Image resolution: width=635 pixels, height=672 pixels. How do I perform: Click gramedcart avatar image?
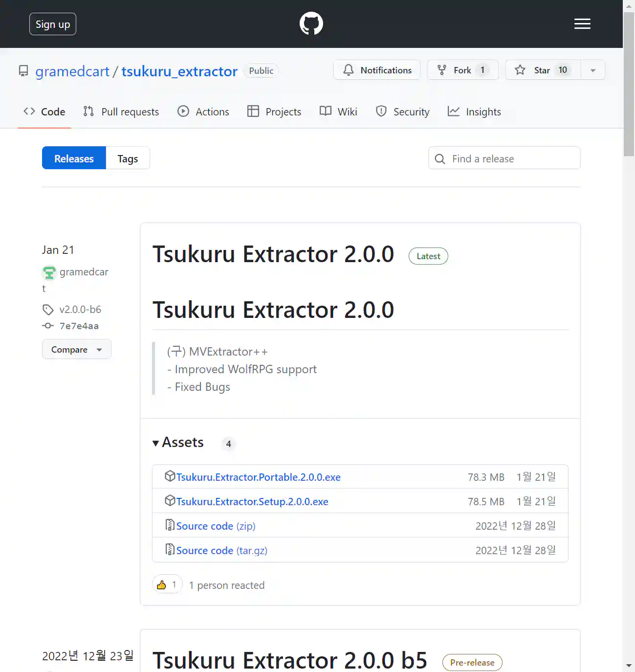tap(49, 272)
